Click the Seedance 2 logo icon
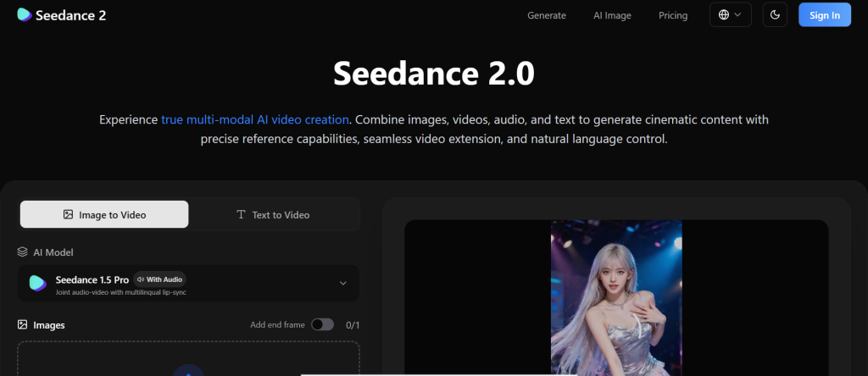The height and width of the screenshot is (376, 868). tap(25, 15)
